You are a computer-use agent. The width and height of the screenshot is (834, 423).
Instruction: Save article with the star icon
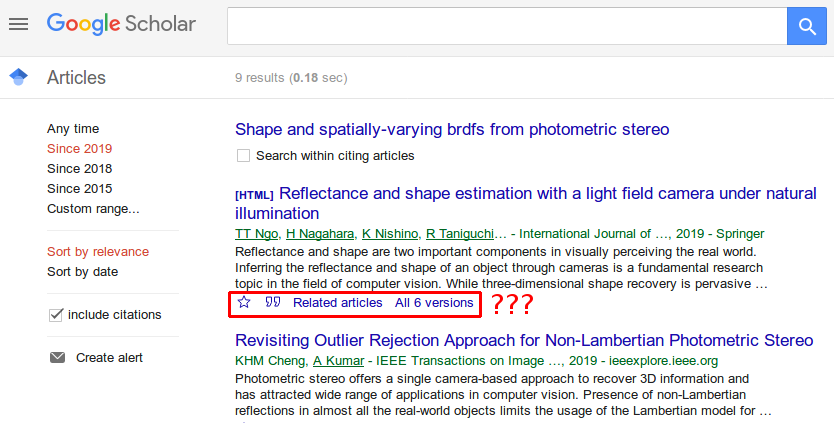pyautogui.click(x=245, y=302)
